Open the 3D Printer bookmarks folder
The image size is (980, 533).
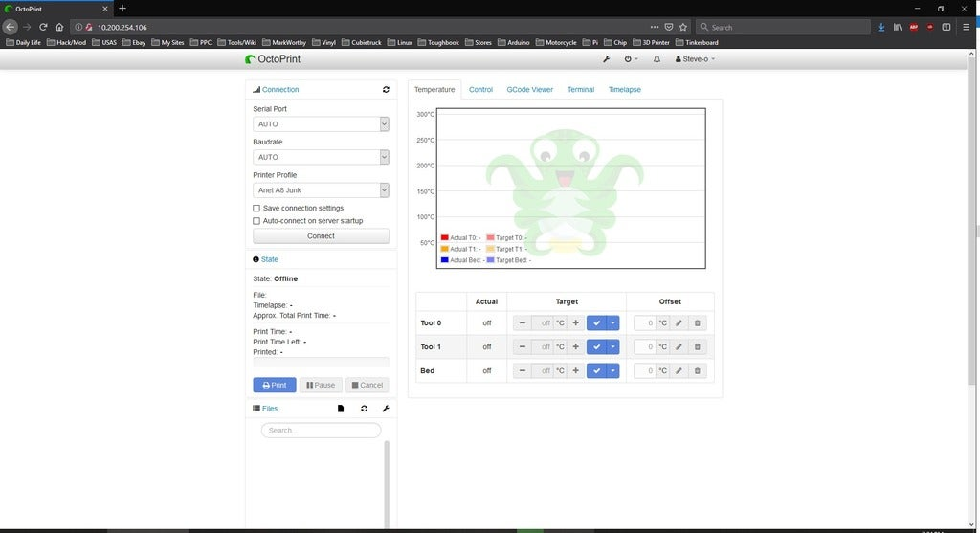click(x=651, y=42)
